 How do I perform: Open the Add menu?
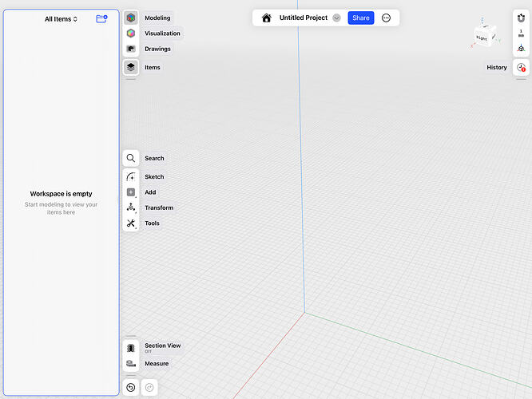[x=131, y=192]
